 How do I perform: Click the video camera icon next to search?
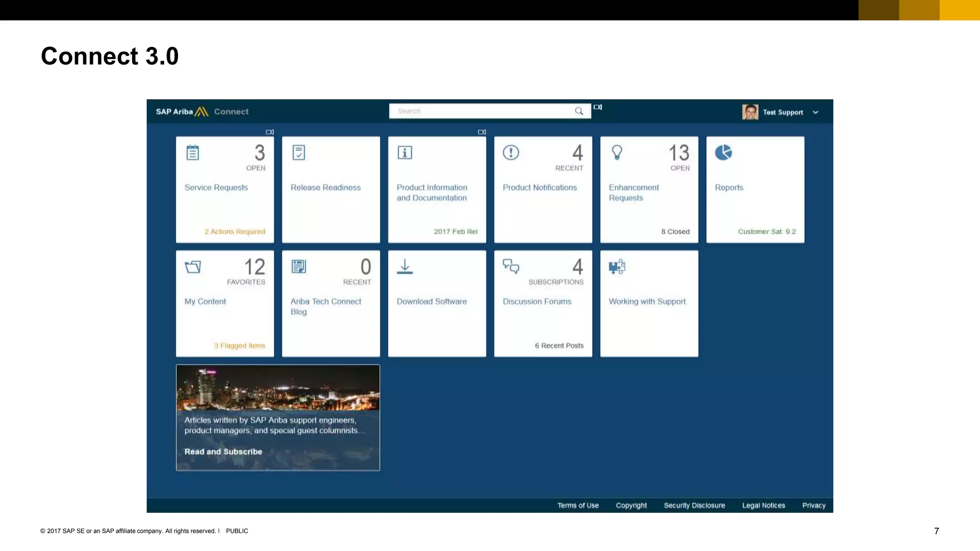(598, 107)
